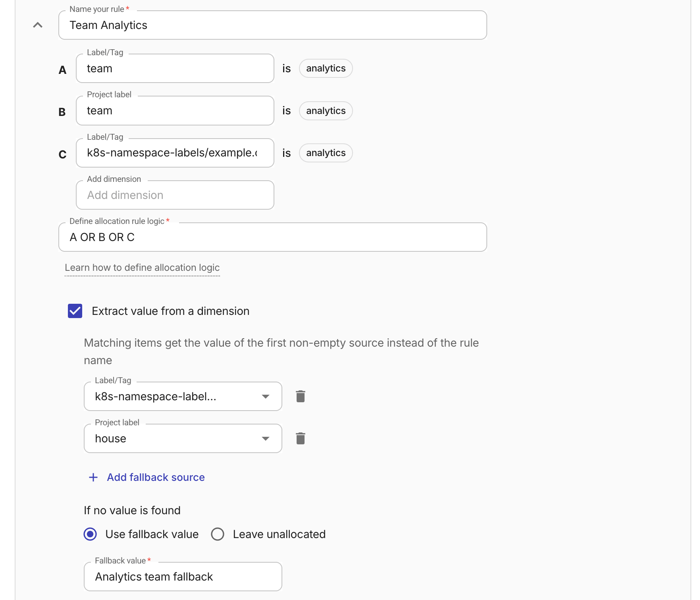Edit the rule name field Team Analytics
This screenshot has height=600, width=700.
click(272, 25)
